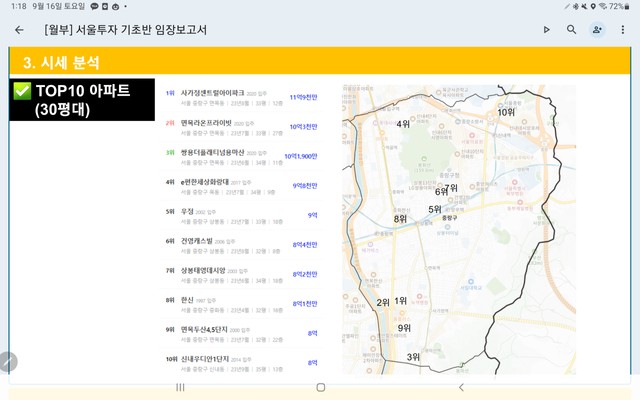640x400 pixels.
Task: Tap the 8억4천만 price
Action: (305, 245)
